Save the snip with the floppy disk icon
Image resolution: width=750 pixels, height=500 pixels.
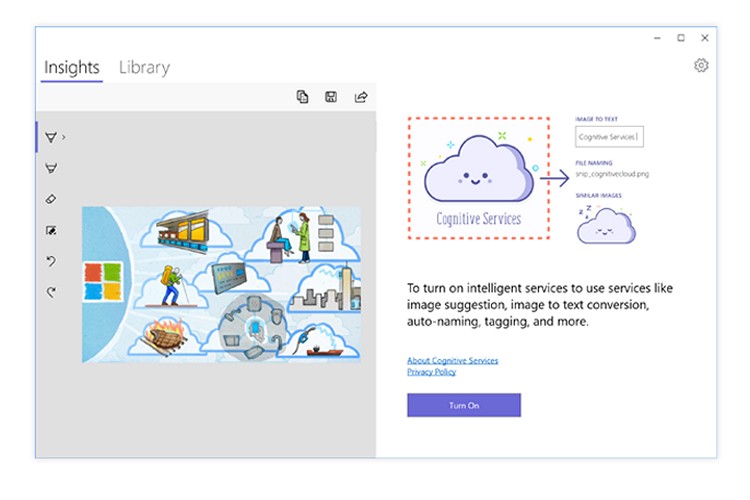click(x=331, y=97)
